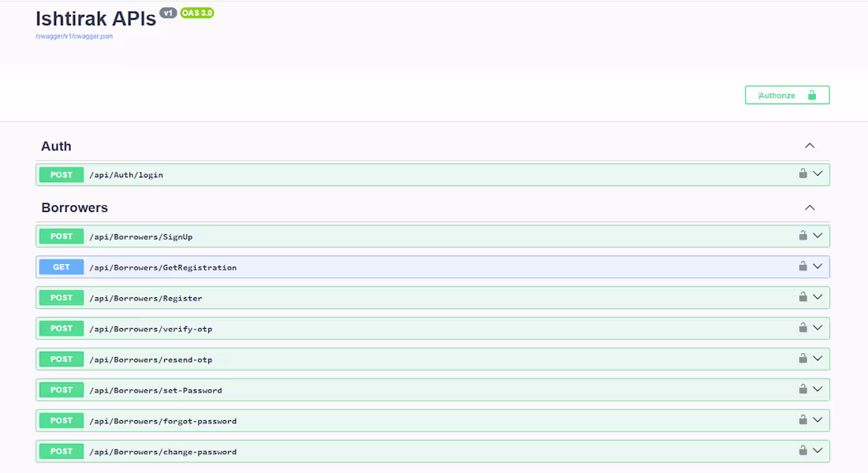Expand the /api/Borrowers/Register chevron
The height and width of the screenshot is (473, 868).
coord(817,297)
